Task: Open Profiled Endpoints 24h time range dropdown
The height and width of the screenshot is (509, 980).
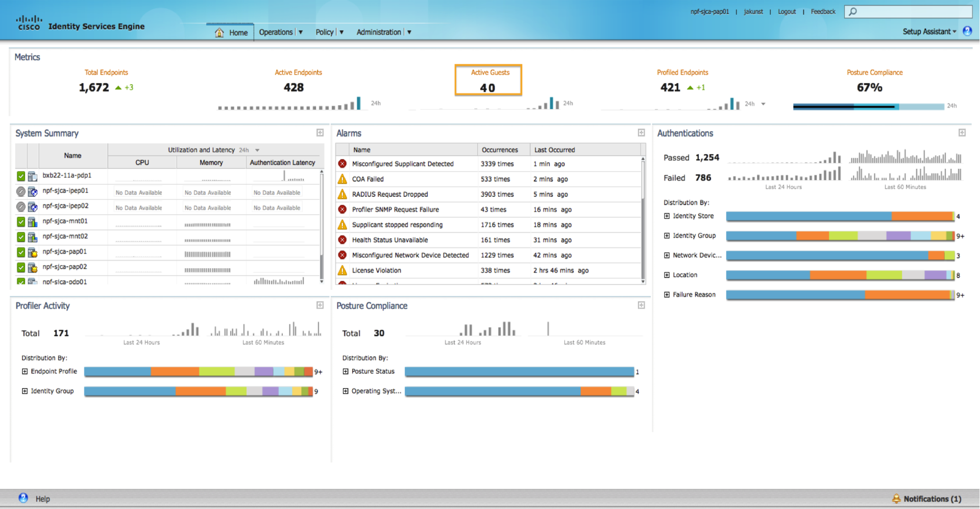Action: [x=763, y=104]
